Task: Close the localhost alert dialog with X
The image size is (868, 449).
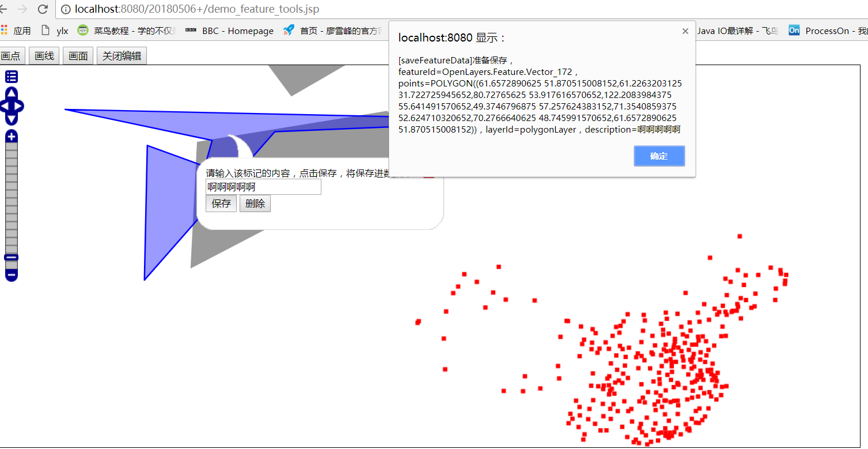Action: tap(685, 31)
